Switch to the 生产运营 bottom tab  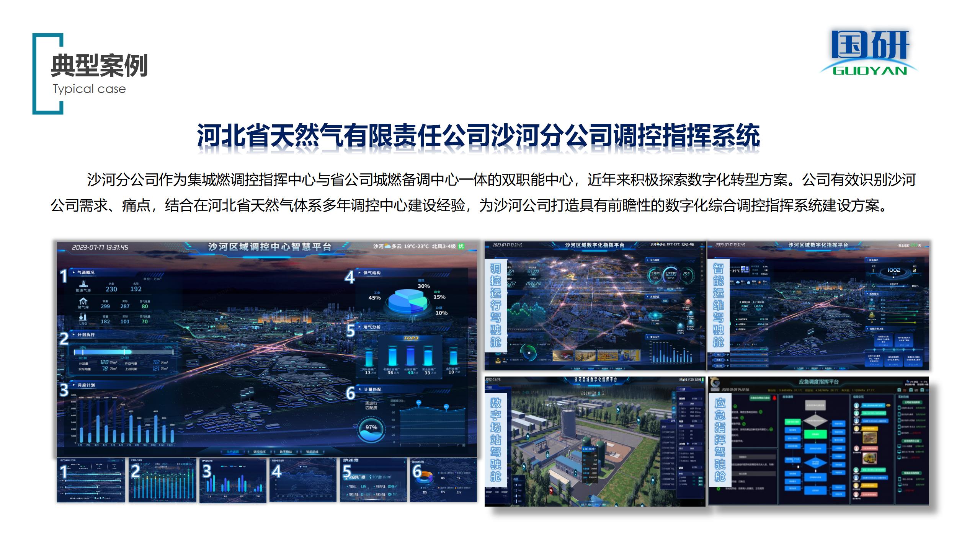coord(232,452)
